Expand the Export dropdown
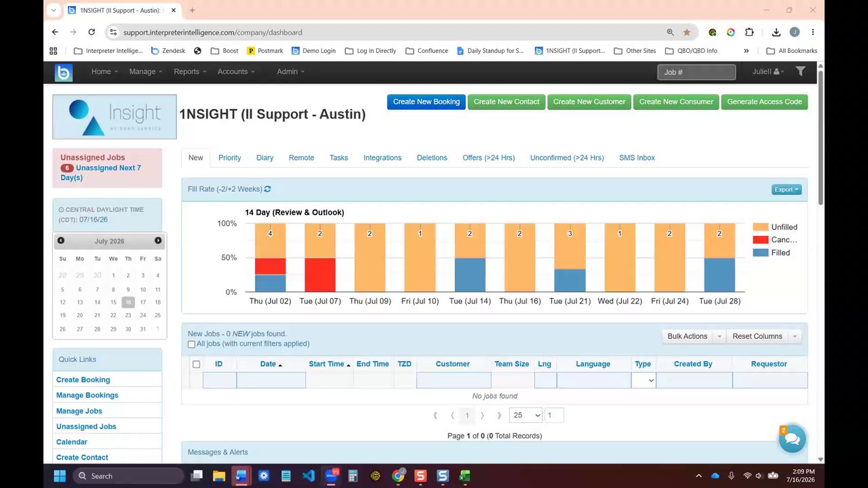The height and width of the screenshot is (488, 868). (787, 190)
